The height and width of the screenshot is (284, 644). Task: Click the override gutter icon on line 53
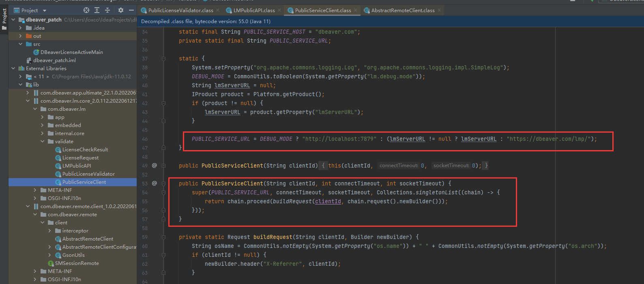coord(154,183)
